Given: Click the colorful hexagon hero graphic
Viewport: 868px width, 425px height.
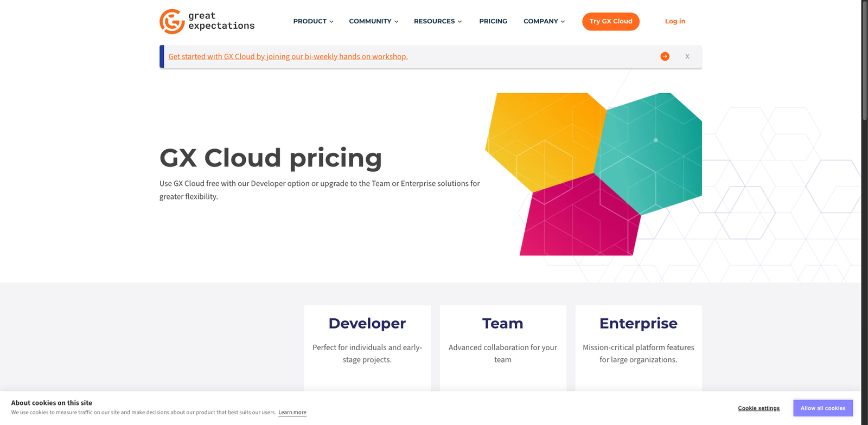Looking at the screenshot, I should coord(593,174).
